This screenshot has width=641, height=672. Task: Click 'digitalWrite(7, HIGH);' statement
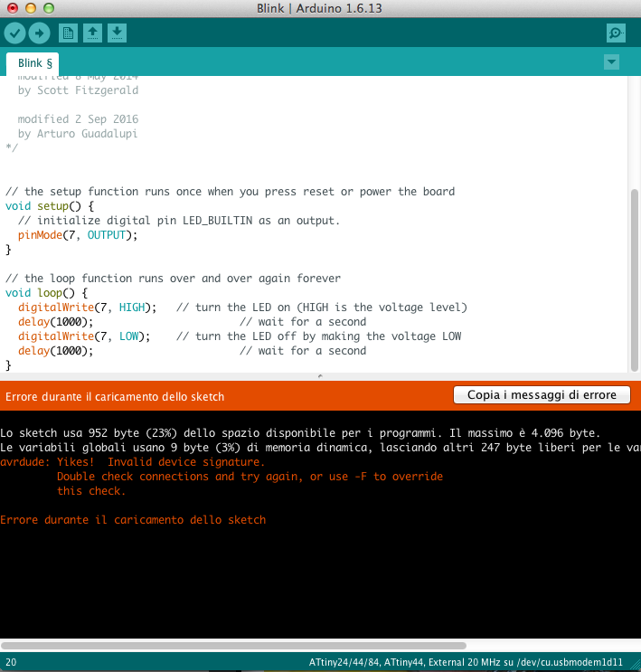point(87,308)
